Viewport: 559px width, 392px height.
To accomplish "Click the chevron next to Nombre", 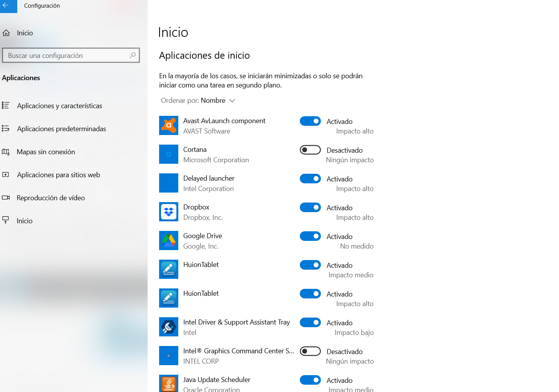I will pos(232,100).
